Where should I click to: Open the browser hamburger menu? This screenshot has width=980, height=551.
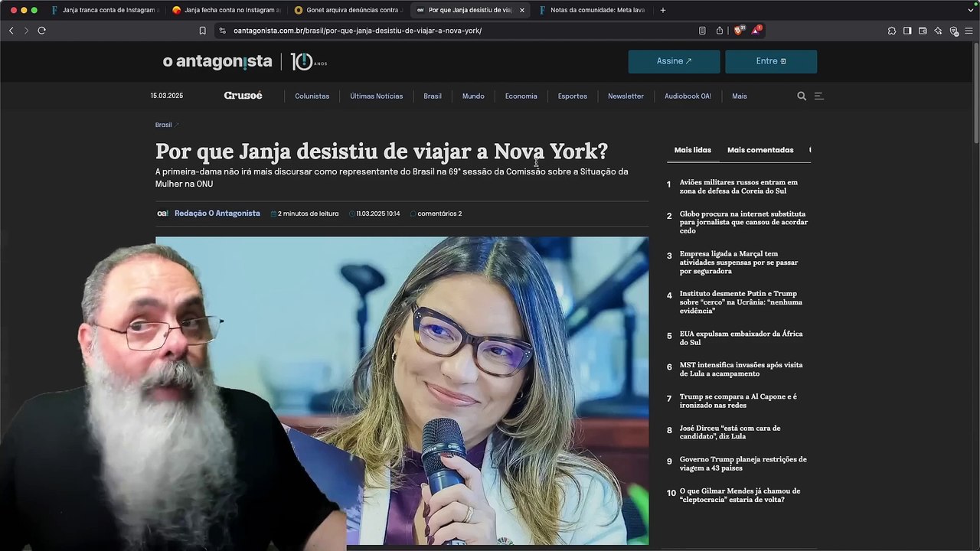969,31
